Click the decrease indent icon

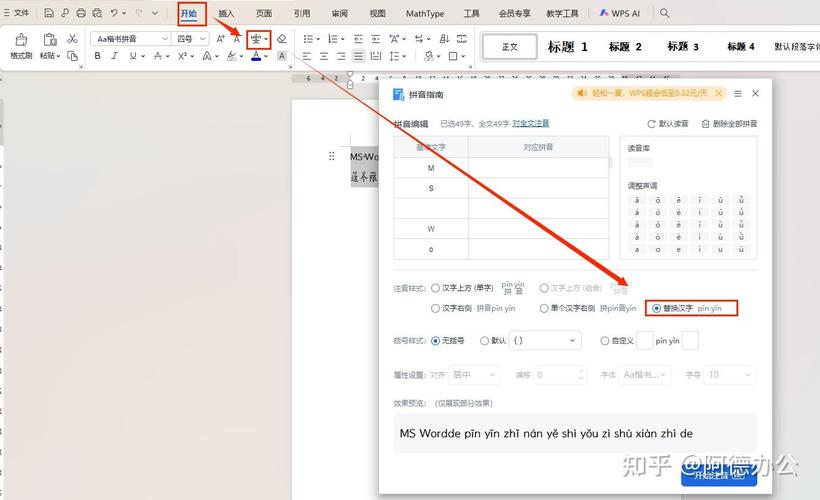point(358,39)
